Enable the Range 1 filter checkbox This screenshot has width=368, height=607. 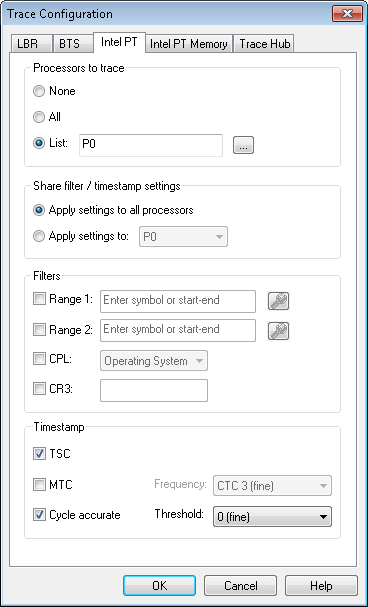coord(39,299)
